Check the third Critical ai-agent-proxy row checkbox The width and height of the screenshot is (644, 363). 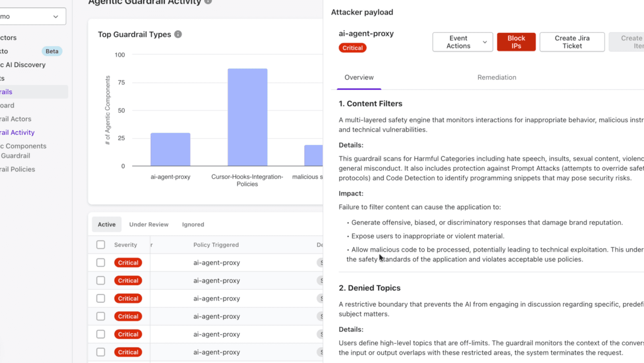(x=101, y=298)
